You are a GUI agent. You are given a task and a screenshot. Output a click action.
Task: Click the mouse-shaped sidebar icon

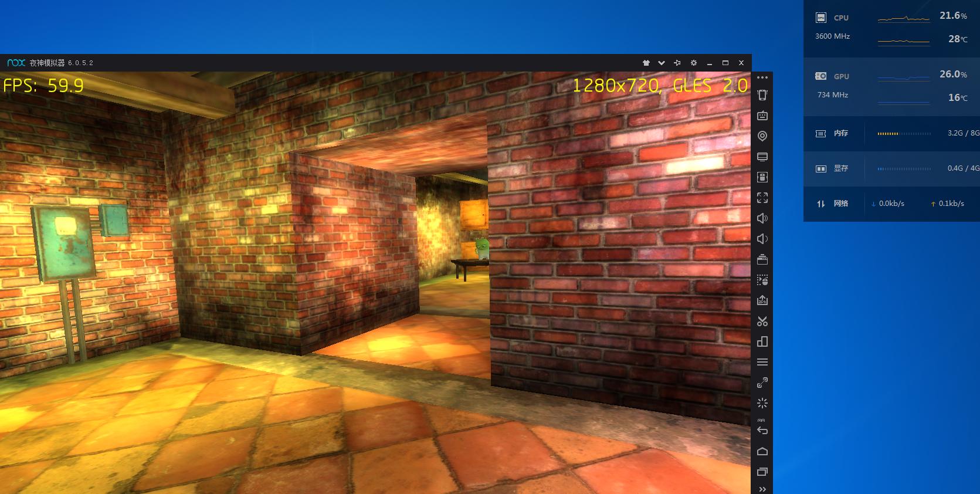tap(762, 177)
